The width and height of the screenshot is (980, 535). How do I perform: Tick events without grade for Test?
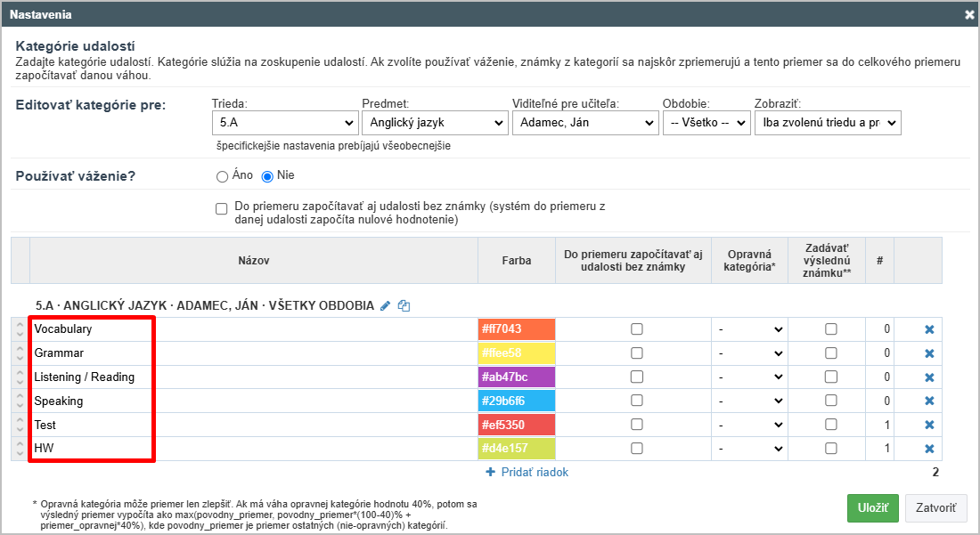637,425
